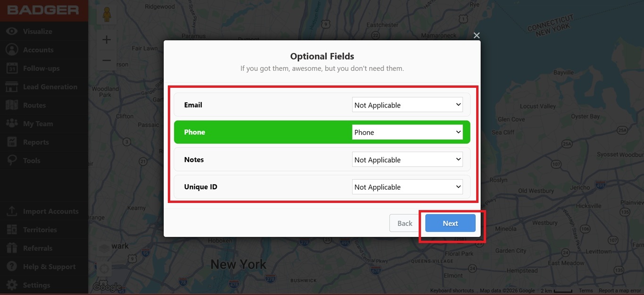Close the Optional Fields dialog
Screen dimensions: 644x295
(x=477, y=35)
